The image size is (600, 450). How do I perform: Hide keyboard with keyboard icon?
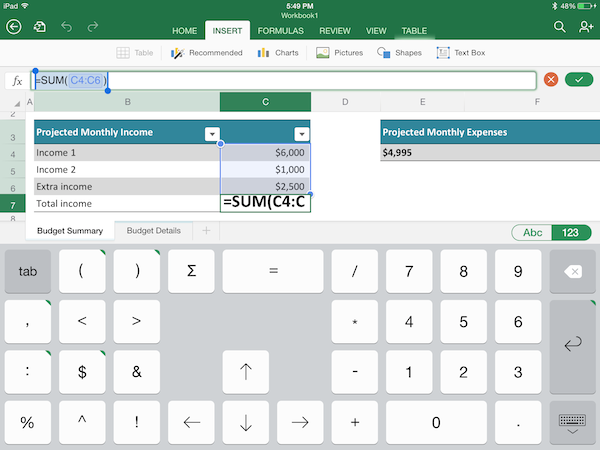(572, 422)
